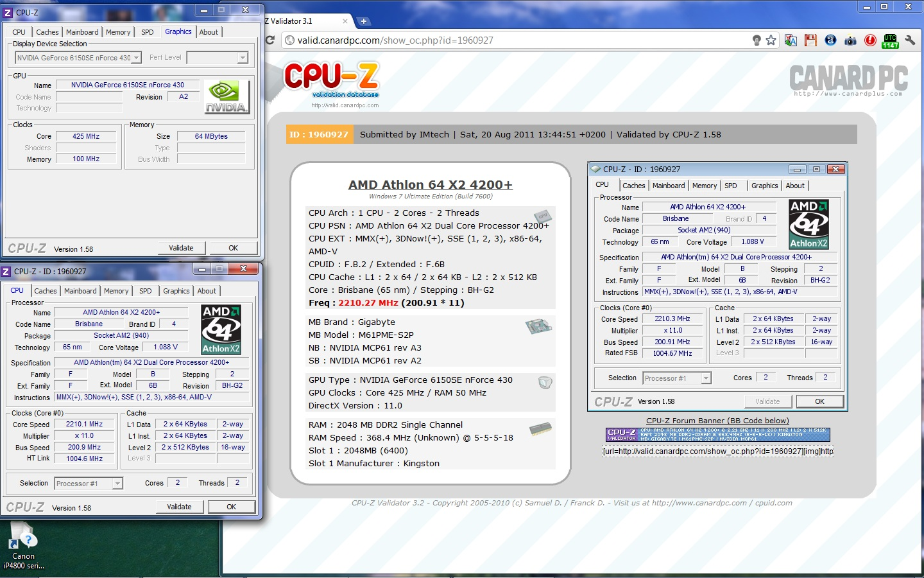Switch to Caches tab in the Graphics window
Screen dimensions: 924x578
tap(47, 32)
